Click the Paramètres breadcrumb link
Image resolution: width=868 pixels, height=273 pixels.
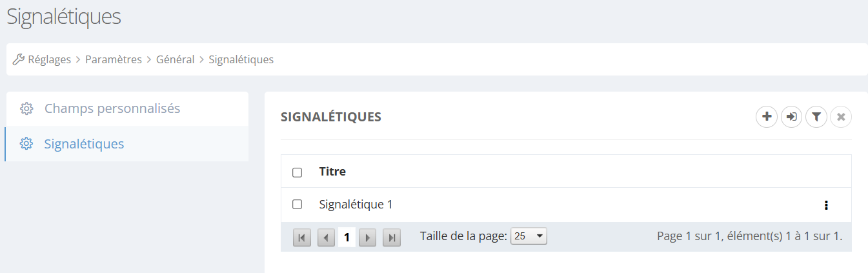click(x=114, y=59)
